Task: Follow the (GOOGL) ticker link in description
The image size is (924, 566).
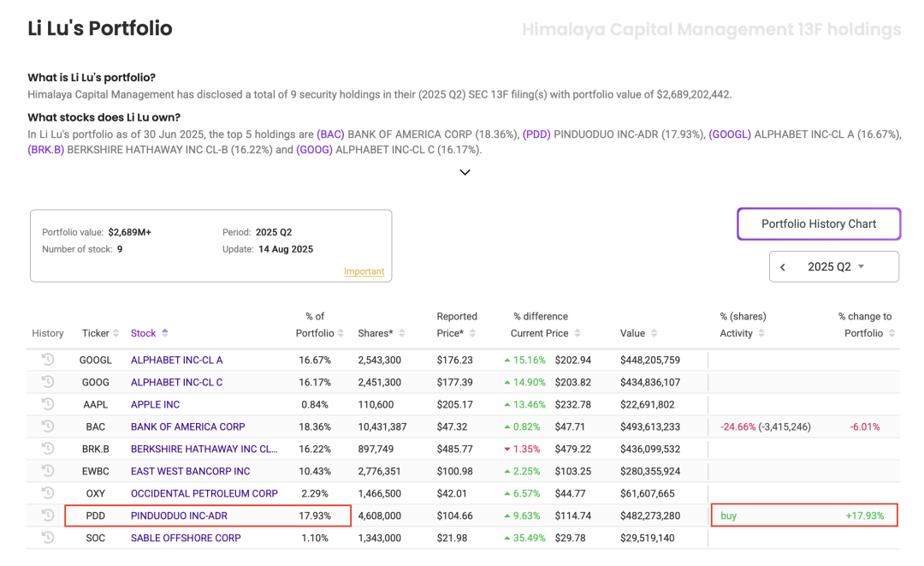Action: (730, 134)
